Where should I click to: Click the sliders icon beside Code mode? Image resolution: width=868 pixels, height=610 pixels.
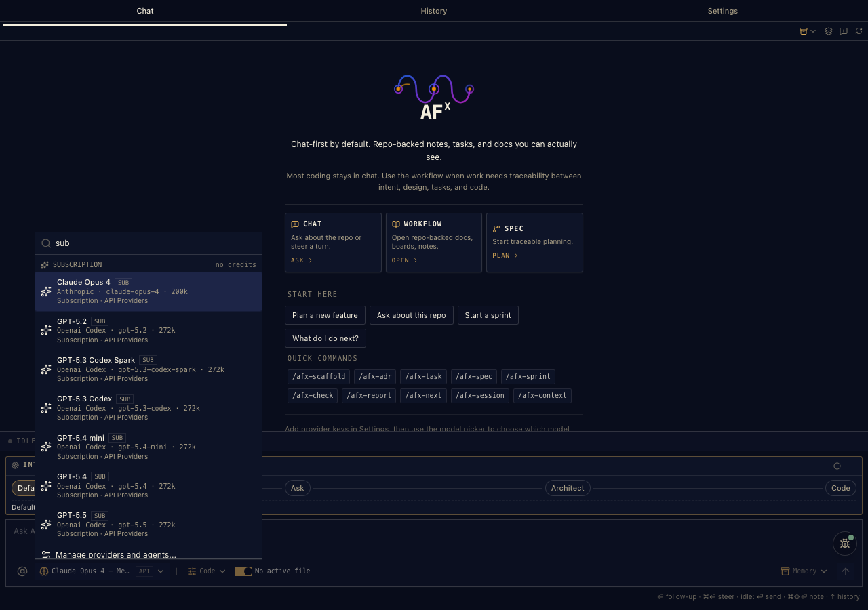[192, 571]
